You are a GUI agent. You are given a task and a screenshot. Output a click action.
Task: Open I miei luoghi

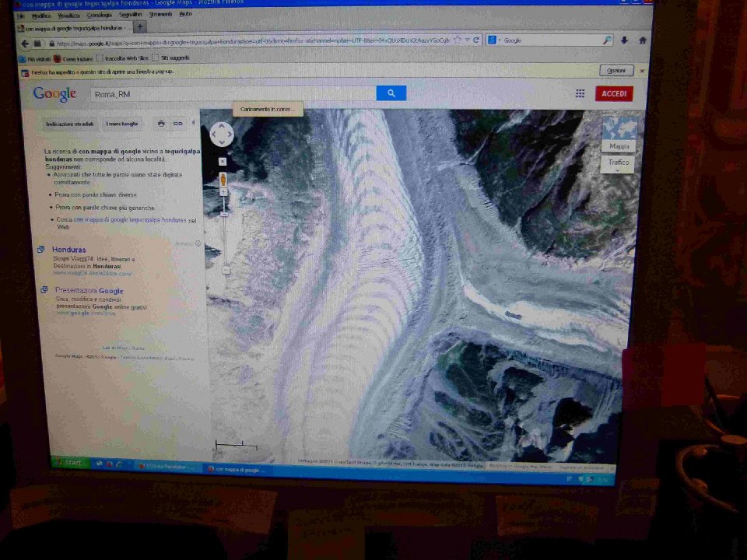click(x=122, y=124)
